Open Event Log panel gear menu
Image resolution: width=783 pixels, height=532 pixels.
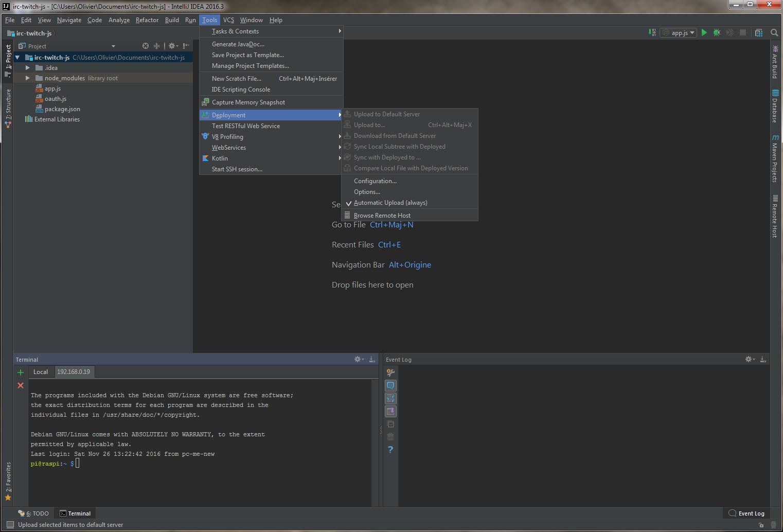pos(750,359)
